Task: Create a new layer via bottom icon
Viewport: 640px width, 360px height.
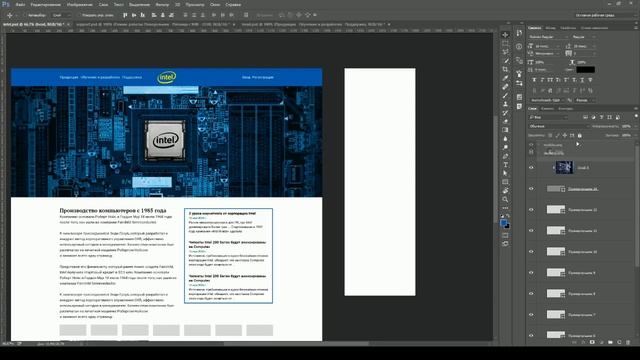Action: (x=619, y=342)
